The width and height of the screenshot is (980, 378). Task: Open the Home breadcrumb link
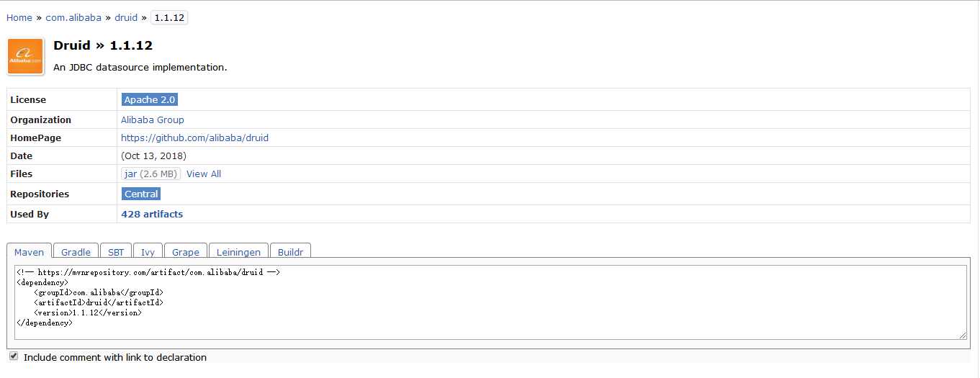19,17
